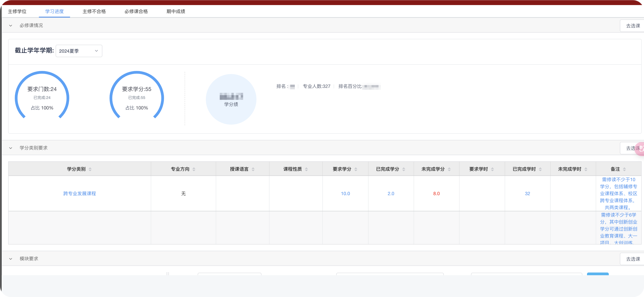Open the 期中成绩 tab

click(176, 11)
